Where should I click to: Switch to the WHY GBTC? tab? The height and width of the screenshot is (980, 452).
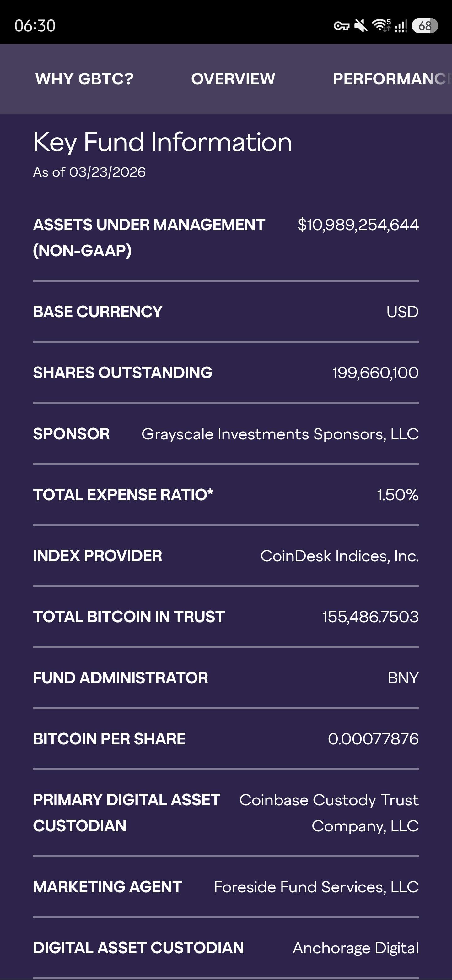click(x=84, y=79)
